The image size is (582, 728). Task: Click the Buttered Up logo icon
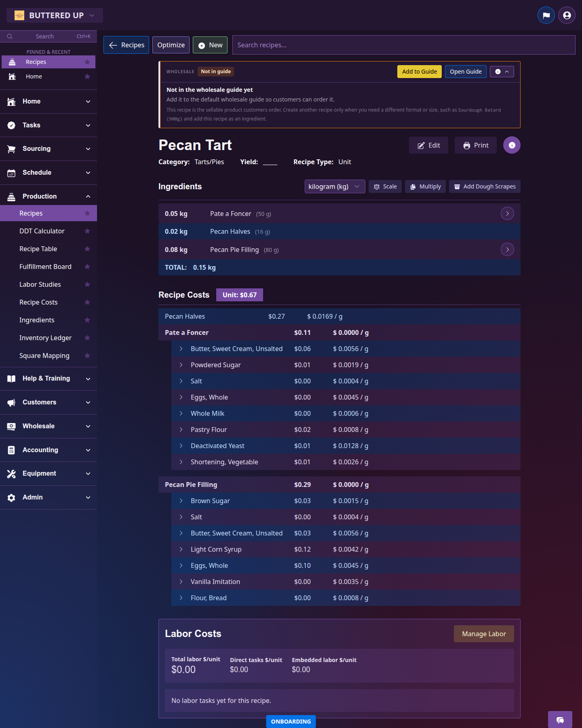[19, 15]
